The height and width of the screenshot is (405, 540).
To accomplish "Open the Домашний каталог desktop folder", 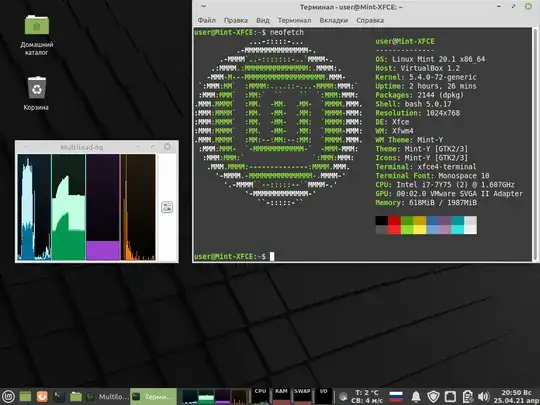I will (x=37, y=35).
